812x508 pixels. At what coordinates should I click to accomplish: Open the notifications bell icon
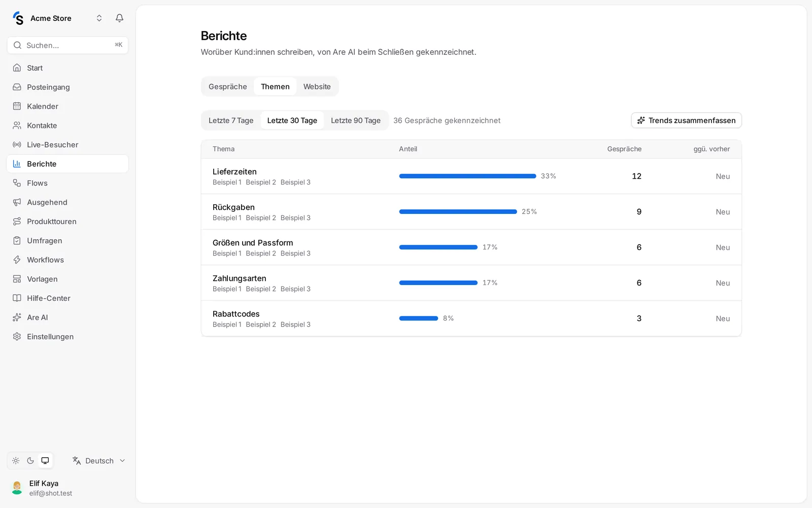[119, 18]
